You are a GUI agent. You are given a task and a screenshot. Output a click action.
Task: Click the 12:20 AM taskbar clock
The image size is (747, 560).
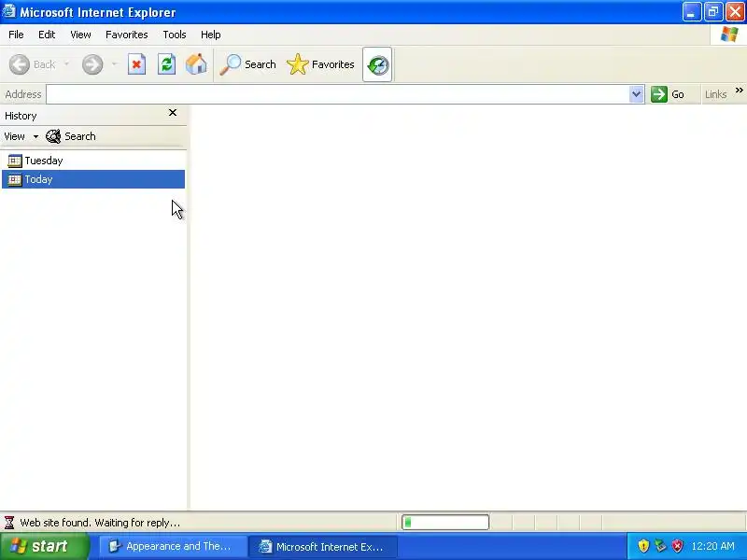point(712,546)
